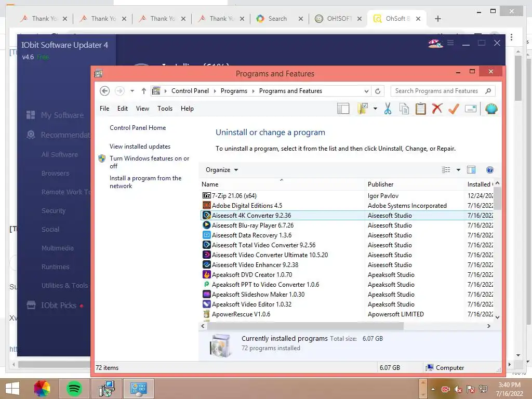Open the view options dropdown arrow
This screenshot has height=399, width=532.
coord(458,170)
